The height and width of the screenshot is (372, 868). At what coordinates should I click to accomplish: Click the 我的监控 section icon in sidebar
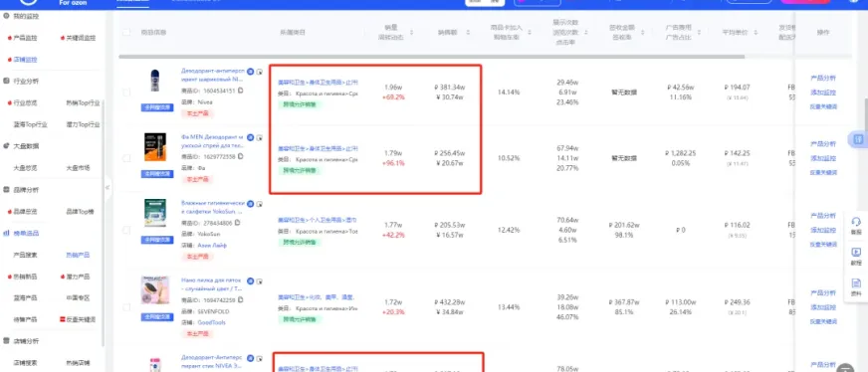(x=7, y=17)
